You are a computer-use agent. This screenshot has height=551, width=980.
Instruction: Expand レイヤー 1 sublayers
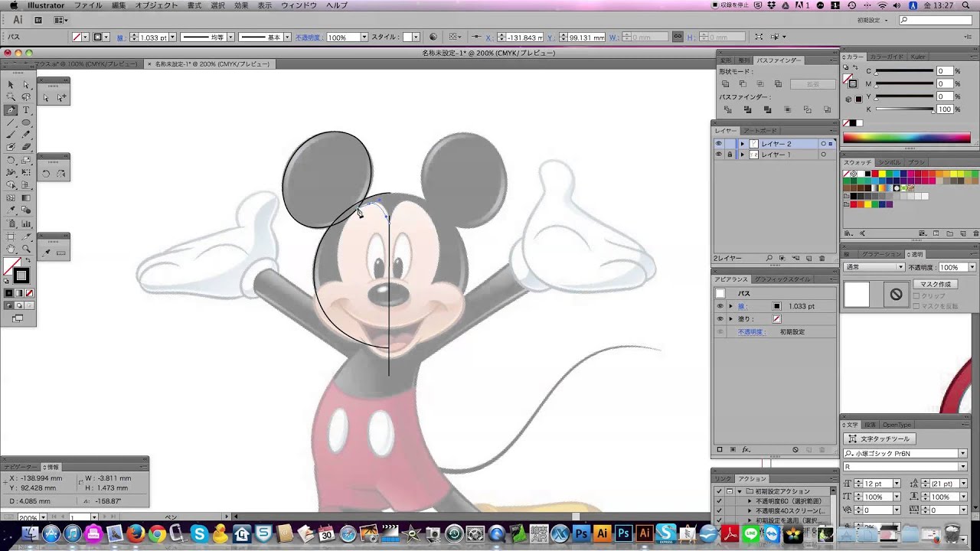[742, 155]
